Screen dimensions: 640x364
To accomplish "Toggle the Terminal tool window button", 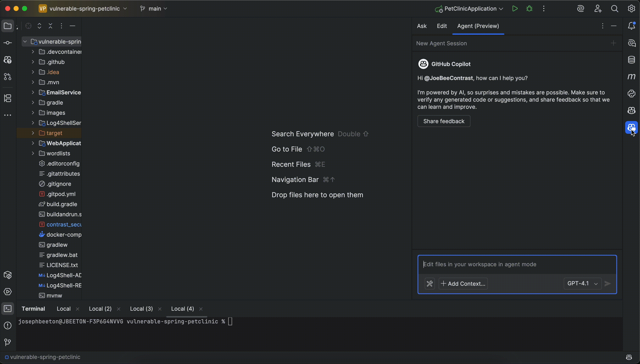I will click(7, 309).
